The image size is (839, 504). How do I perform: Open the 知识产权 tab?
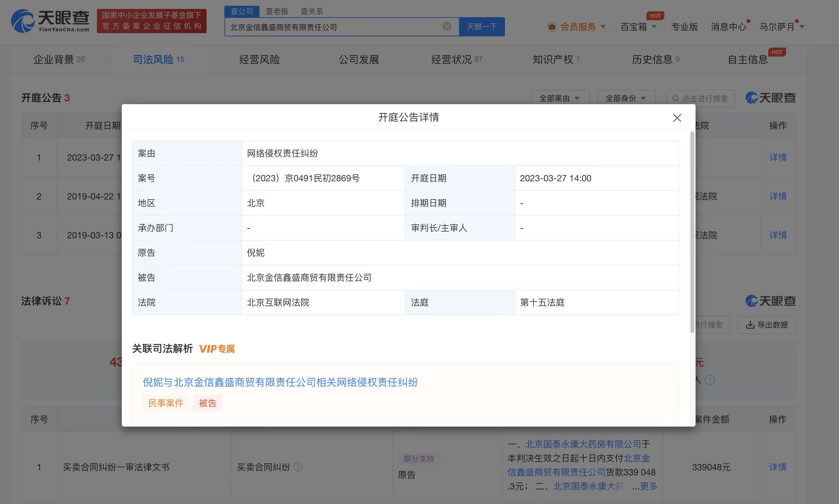click(556, 60)
